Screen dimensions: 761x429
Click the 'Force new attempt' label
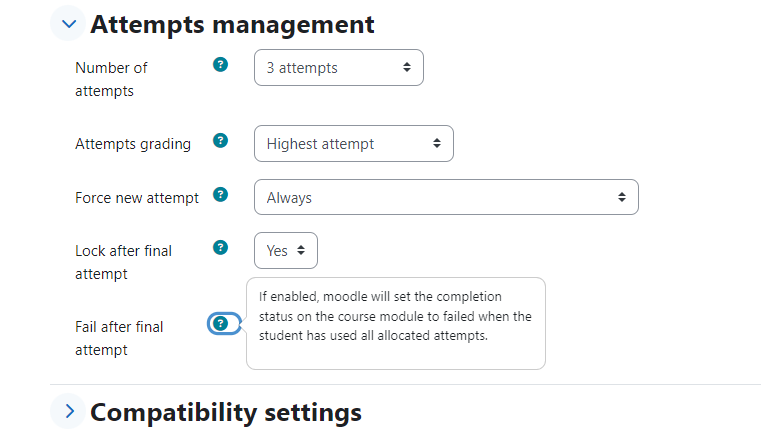point(137,198)
